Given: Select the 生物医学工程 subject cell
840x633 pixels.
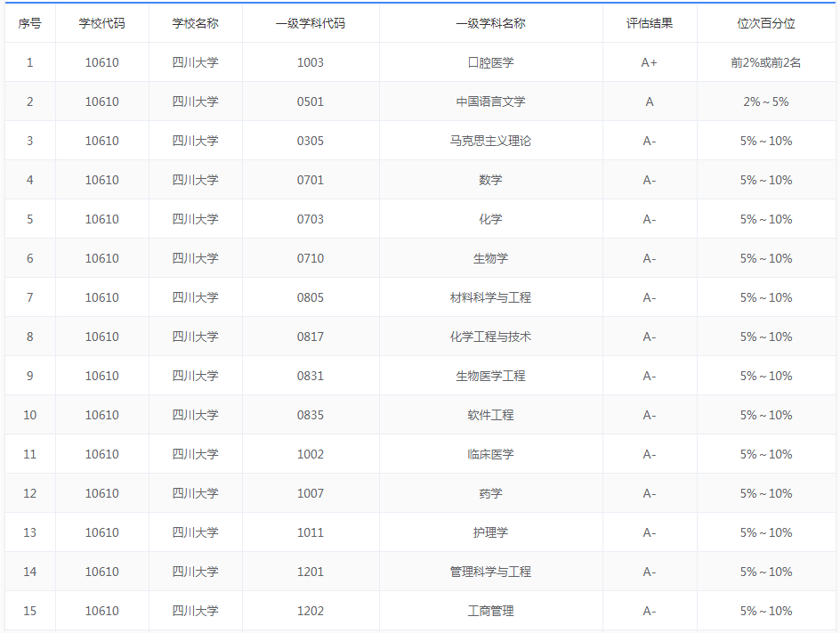Looking at the screenshot, I should click(490, 375).
